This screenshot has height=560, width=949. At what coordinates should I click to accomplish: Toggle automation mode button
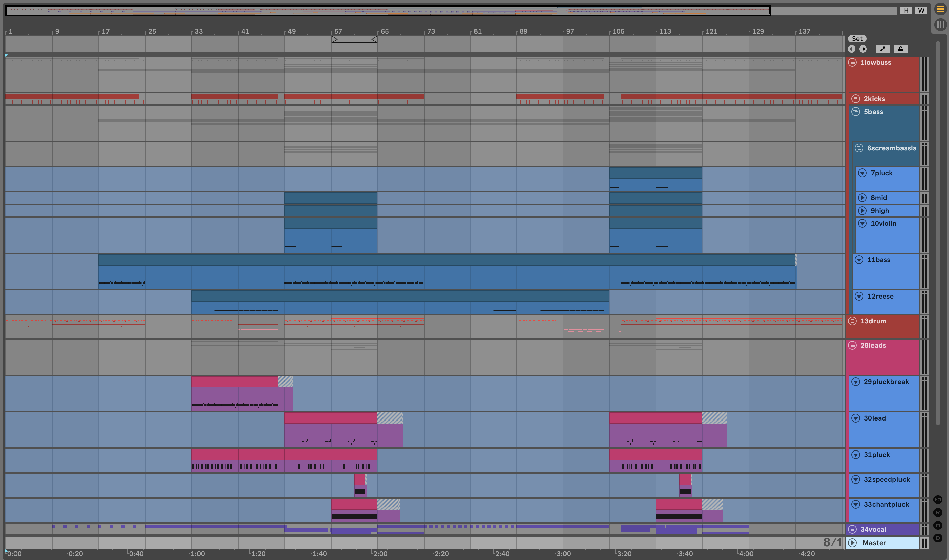pos(882,49)
